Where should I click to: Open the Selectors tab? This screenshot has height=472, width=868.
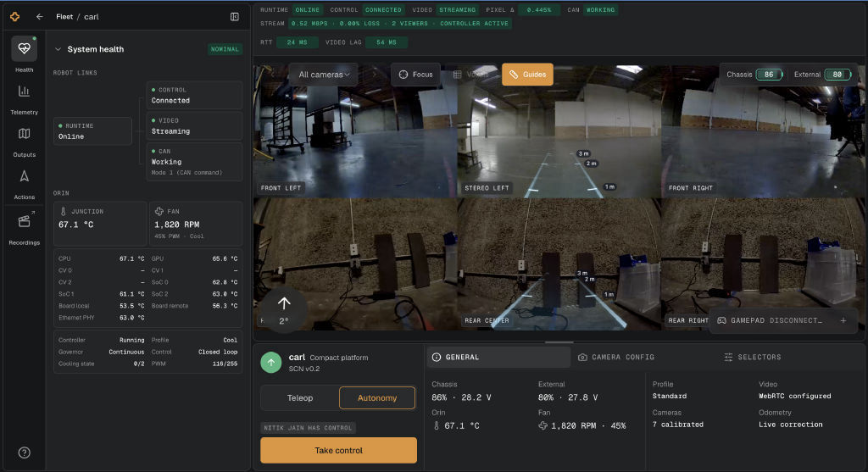click(753, 358)
